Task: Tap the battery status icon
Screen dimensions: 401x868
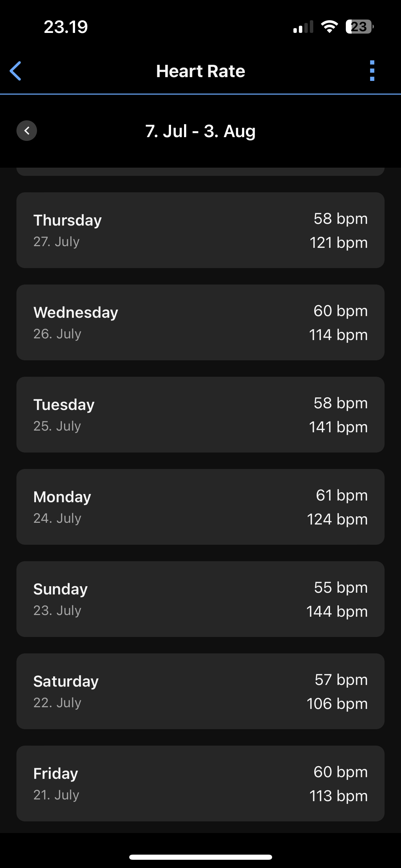Action: click(359, 27)
